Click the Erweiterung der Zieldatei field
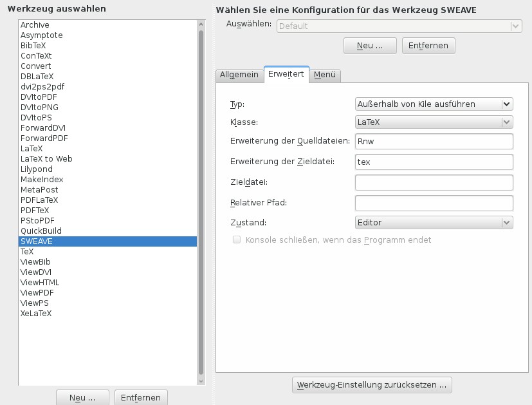 point(434,162)
